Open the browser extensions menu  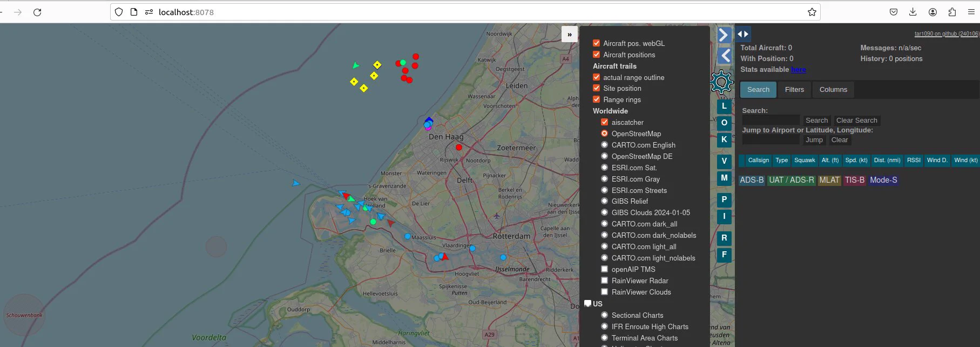point(952,12)
